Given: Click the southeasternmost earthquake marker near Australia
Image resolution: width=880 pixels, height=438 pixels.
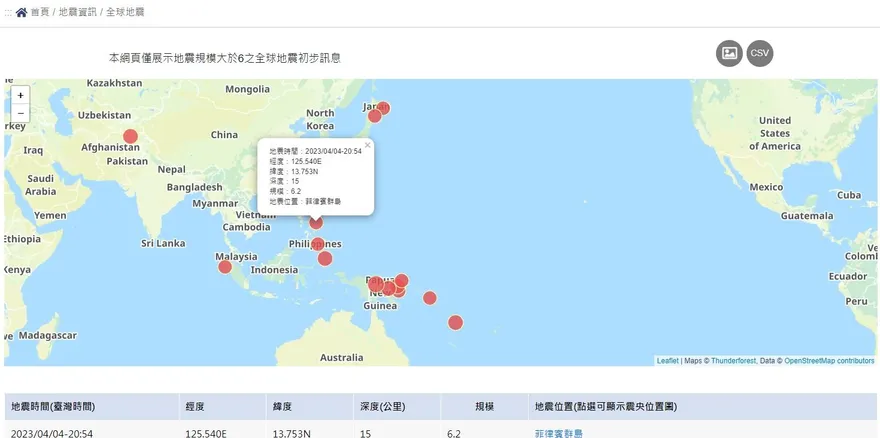Looking at the screenshot, I should point(455,322).
